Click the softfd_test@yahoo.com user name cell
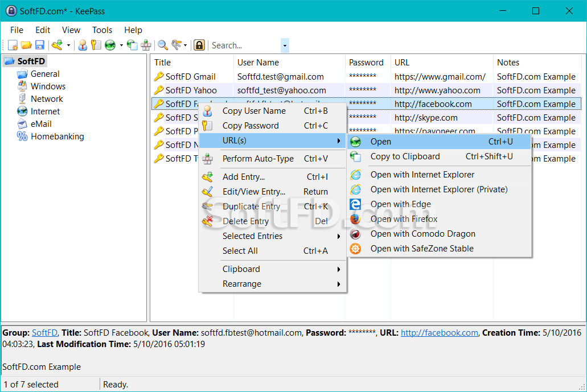 [x=281, y=90]
